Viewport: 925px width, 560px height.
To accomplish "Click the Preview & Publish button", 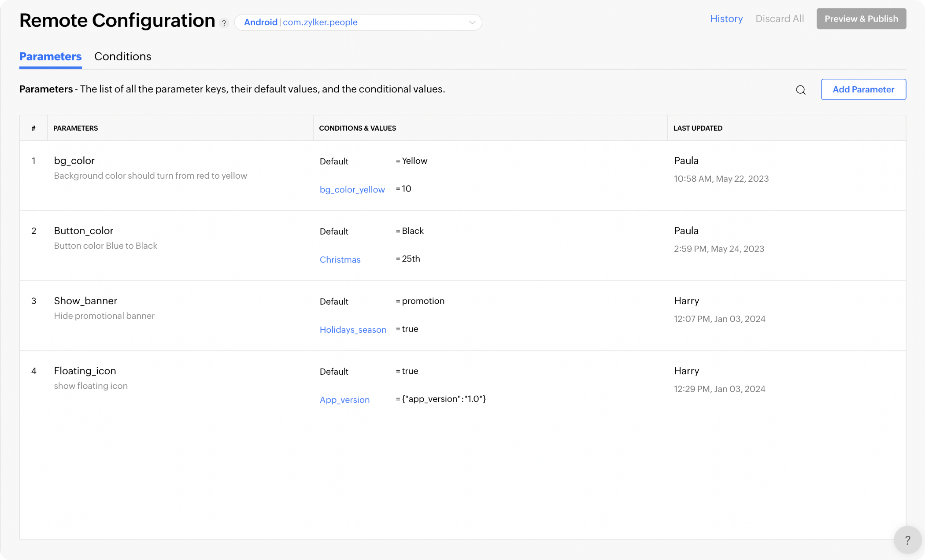I will (x=861, y=18).
